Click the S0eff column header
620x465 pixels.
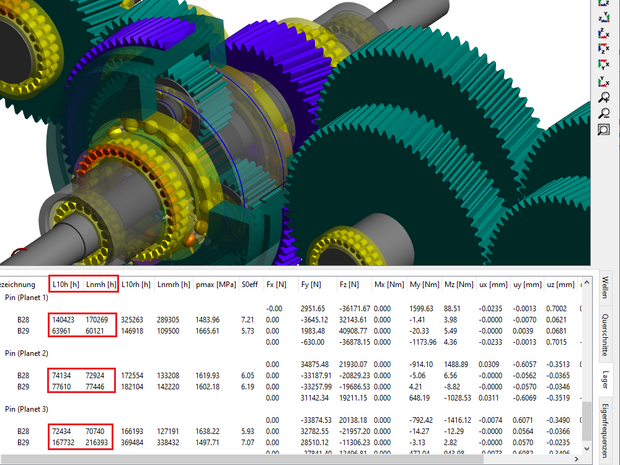(254, 283)
